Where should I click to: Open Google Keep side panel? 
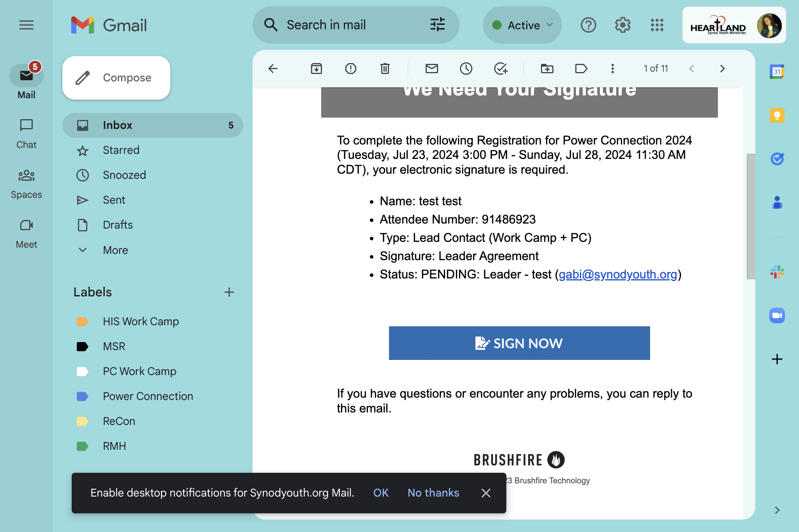[777, 116]
